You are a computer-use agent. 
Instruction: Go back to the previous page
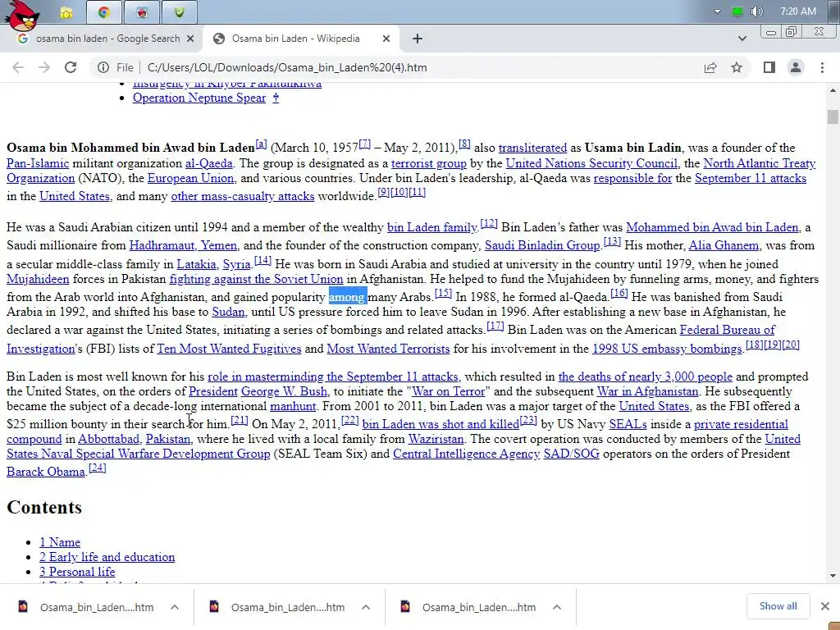(x=18, y=67)
